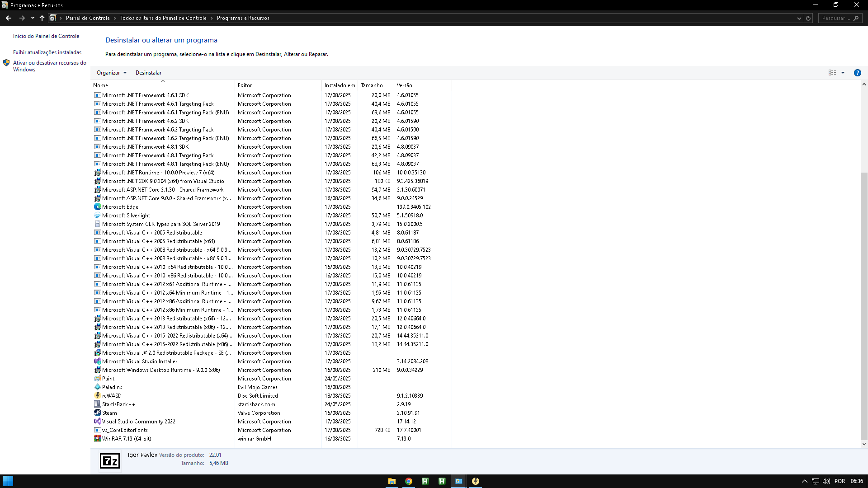Open the Organizar dropdown menu
Screen dimensions: 868x488
point(112,73)
